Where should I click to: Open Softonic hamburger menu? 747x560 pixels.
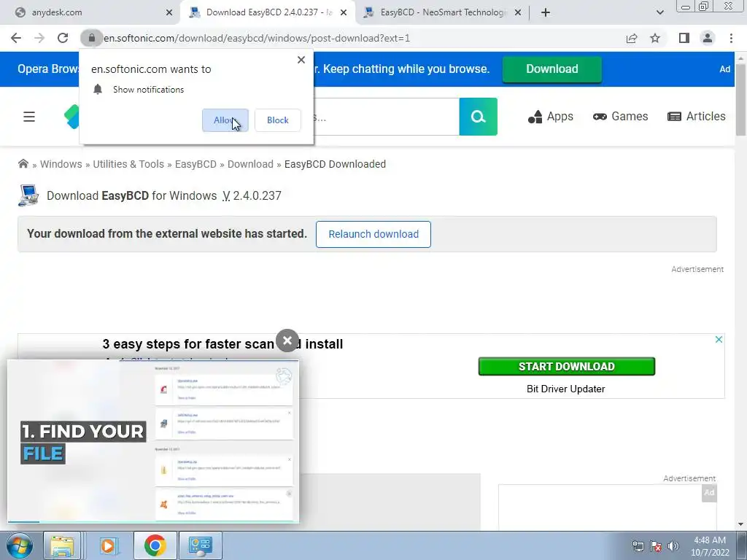29,117
